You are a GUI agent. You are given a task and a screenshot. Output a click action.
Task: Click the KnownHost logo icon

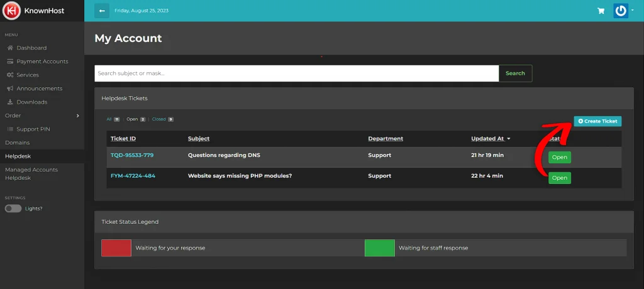11,11
